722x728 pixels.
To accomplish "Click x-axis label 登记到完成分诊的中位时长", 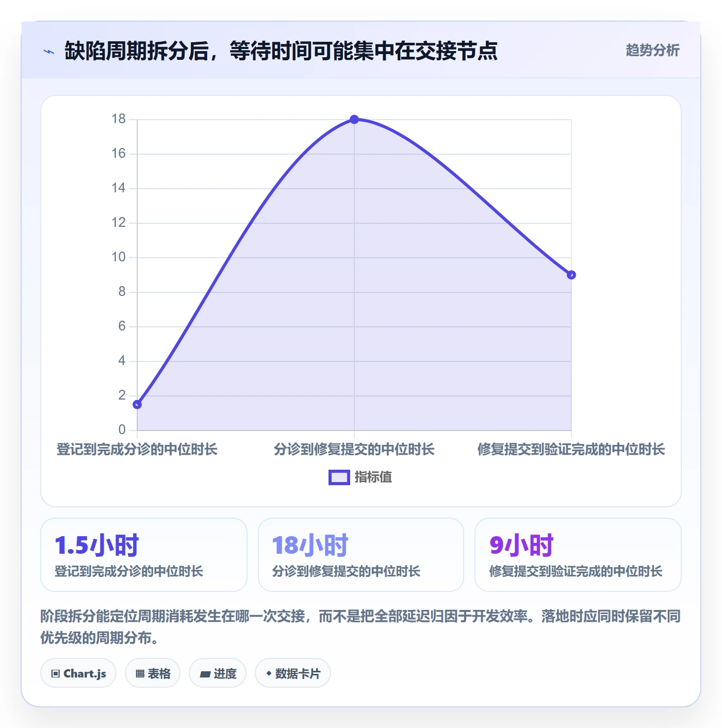I will coord(137,450).
